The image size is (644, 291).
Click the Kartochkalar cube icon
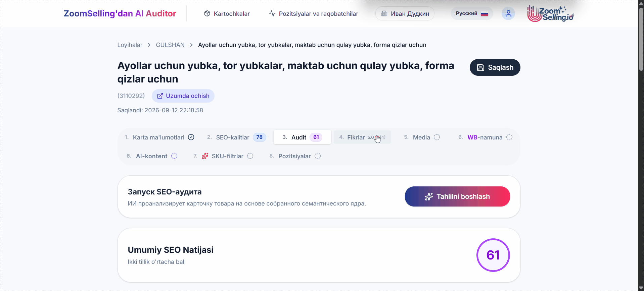[x=207, y=13]
